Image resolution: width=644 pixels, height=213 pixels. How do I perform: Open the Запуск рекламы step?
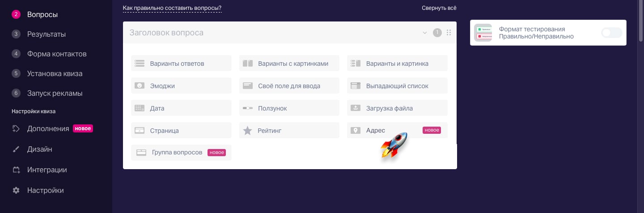tap(55, 93)
